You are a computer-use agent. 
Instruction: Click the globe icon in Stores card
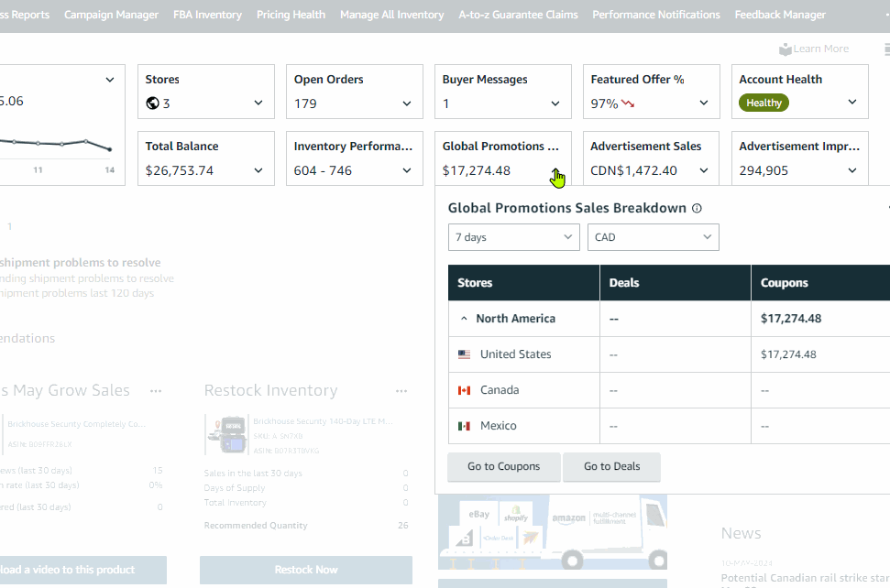(152, 103)
